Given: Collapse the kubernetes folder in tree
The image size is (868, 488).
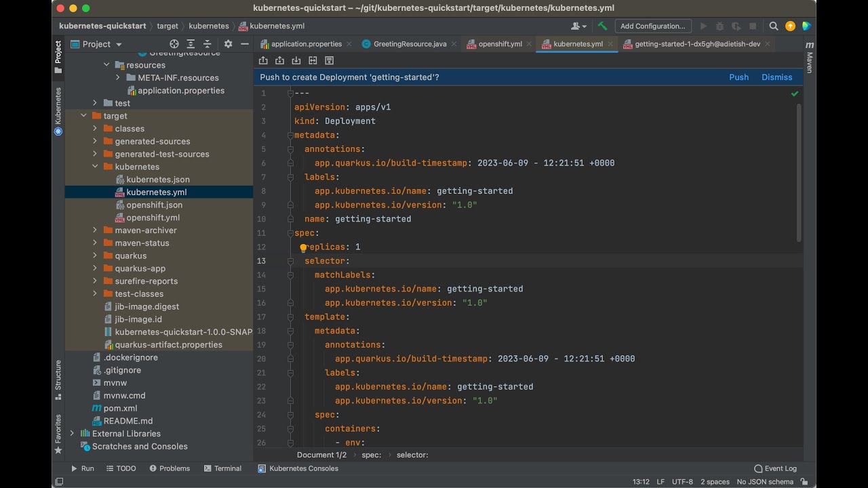Looking at the screenshot, I should pos(96,167).
